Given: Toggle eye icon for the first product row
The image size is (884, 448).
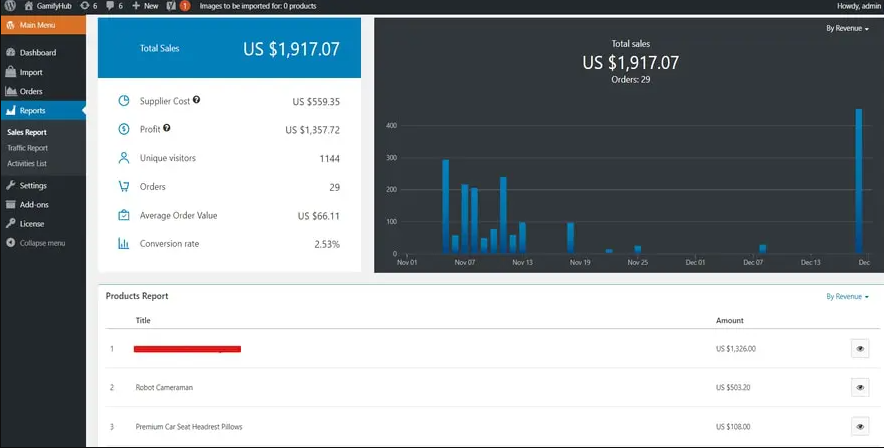Looking at the screenshot, I should (859, 348).
